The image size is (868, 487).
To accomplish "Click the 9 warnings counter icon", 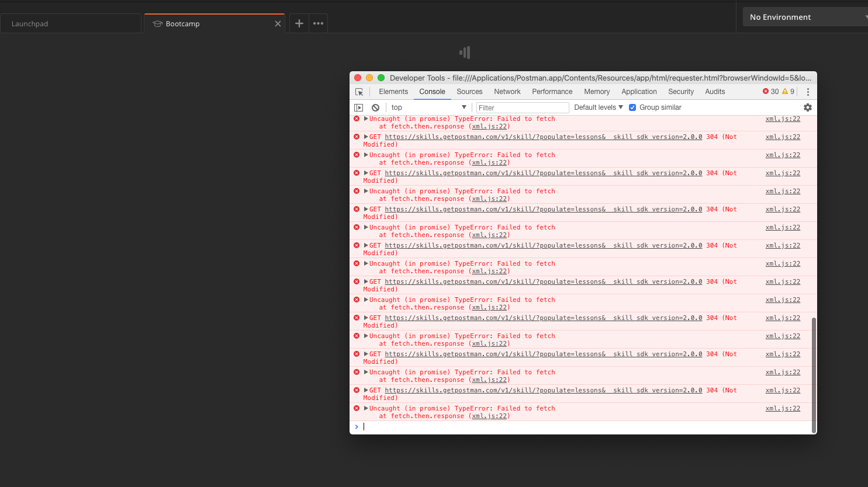I will point(788,92).
